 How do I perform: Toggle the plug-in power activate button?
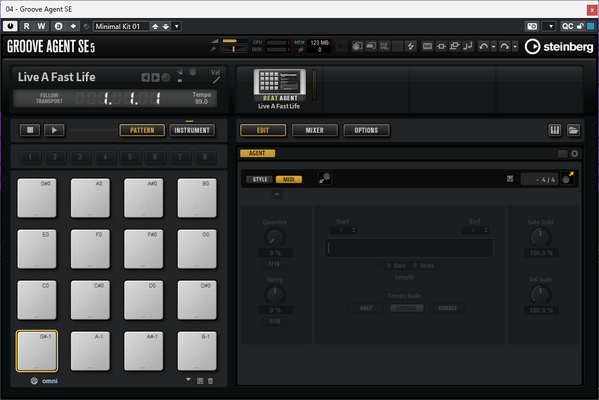[10, 26]
